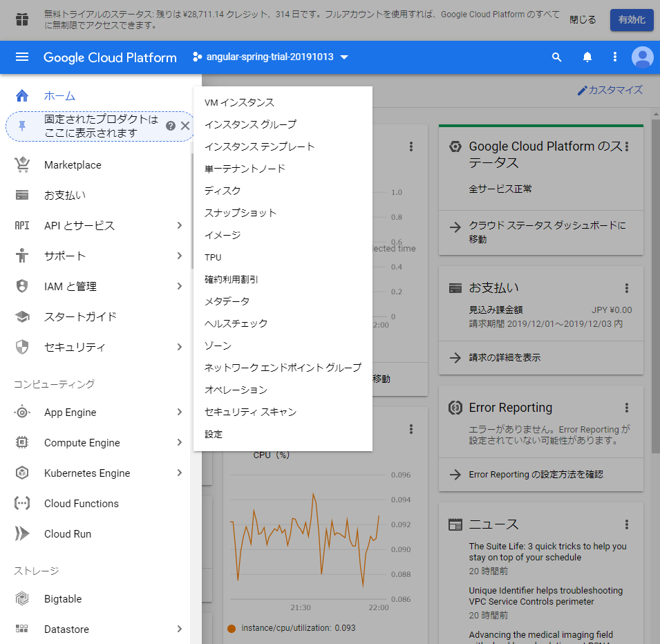660x644 pixels.
Task: Select インスタンス グループ menu entry
Action: [x=283, y=124]
